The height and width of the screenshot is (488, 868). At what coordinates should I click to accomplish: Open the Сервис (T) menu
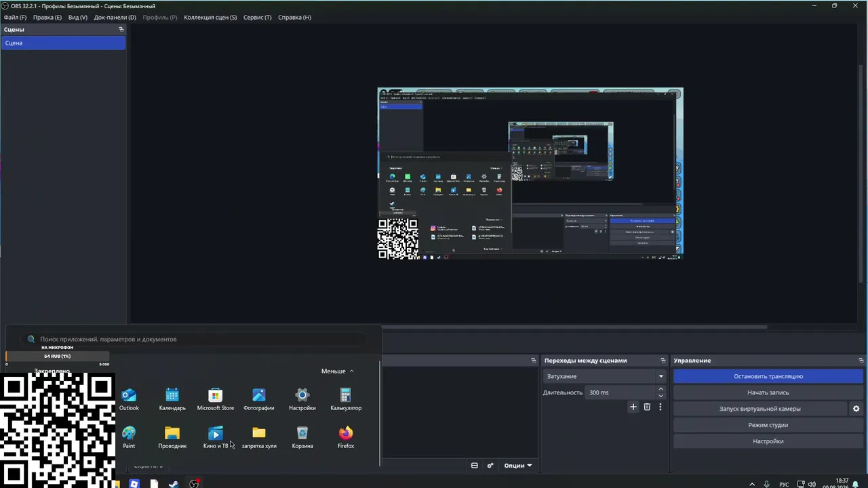pos(258,17)
